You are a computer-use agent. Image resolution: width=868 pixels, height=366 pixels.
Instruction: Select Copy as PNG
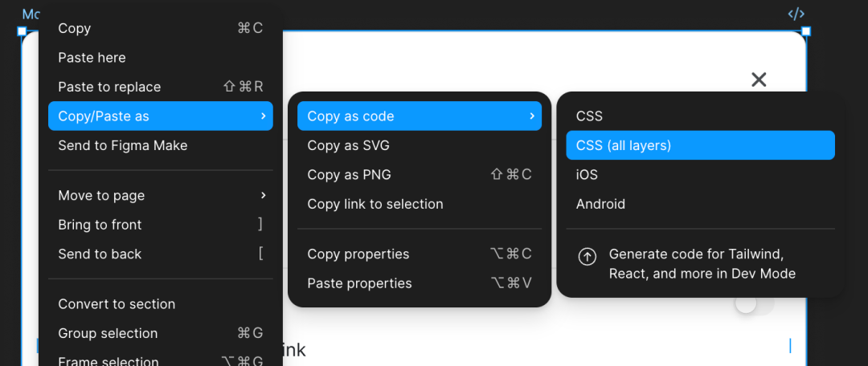pos(349,174)
